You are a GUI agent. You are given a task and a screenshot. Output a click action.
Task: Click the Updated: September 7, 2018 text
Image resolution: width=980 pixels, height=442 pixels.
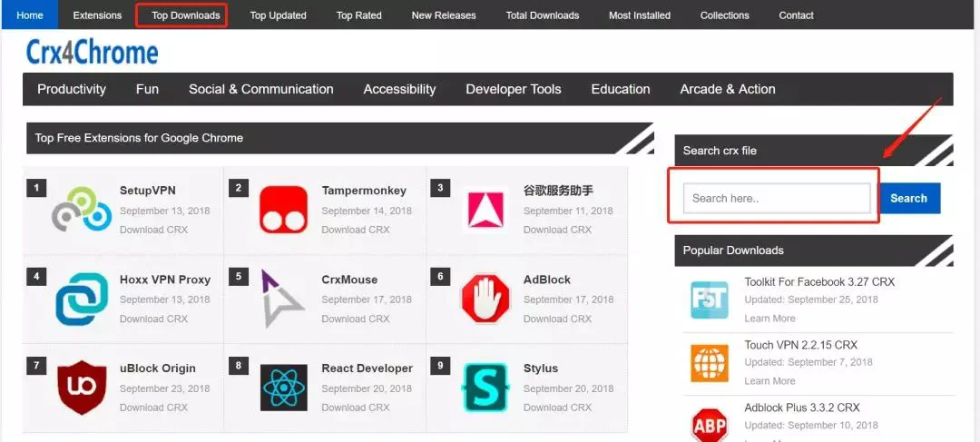click(808, 362)
